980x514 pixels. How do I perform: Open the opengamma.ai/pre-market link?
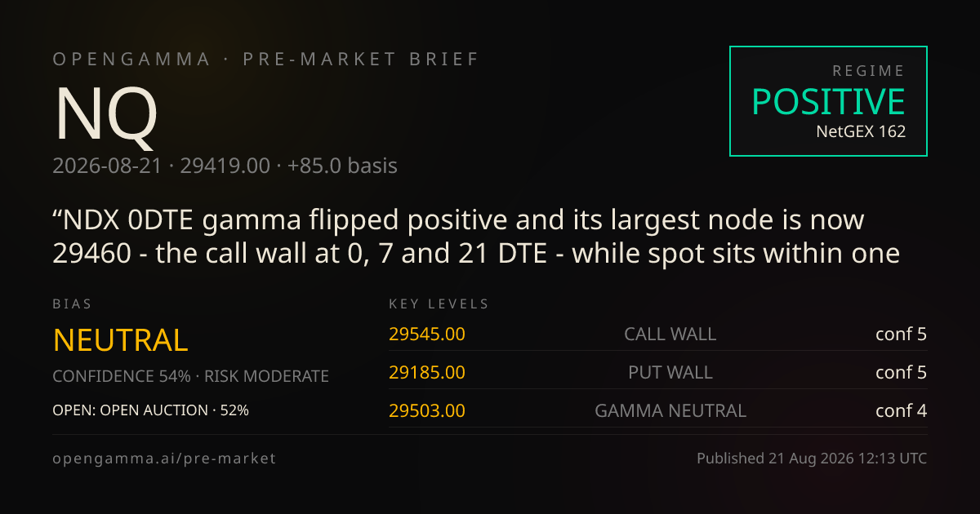164,459
